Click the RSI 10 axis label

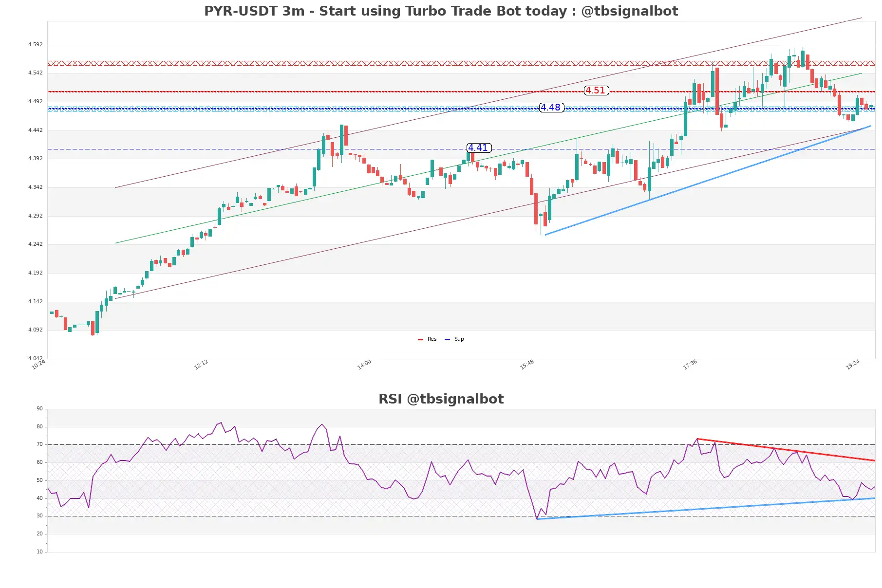[40, 552]
